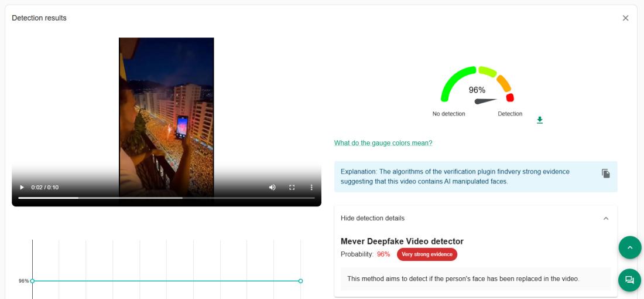Select the right endpoint on the chart line

pos(300,281)
